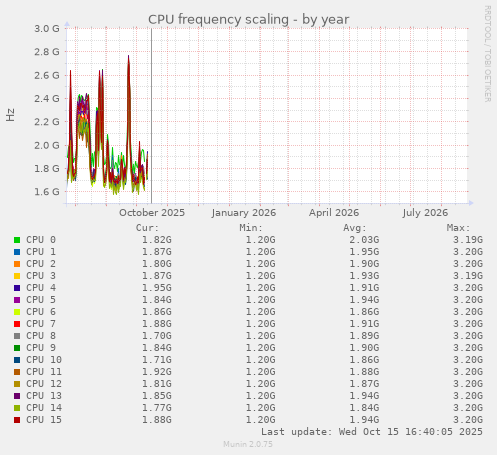
Task: Click the '2.8 G' y-axis label
Action: click(47, 52)
